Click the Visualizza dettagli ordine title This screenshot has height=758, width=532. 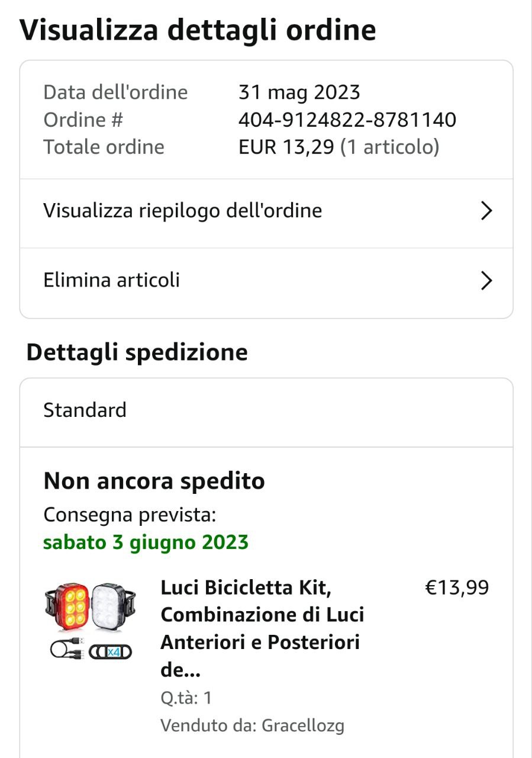tap(198, 30)
